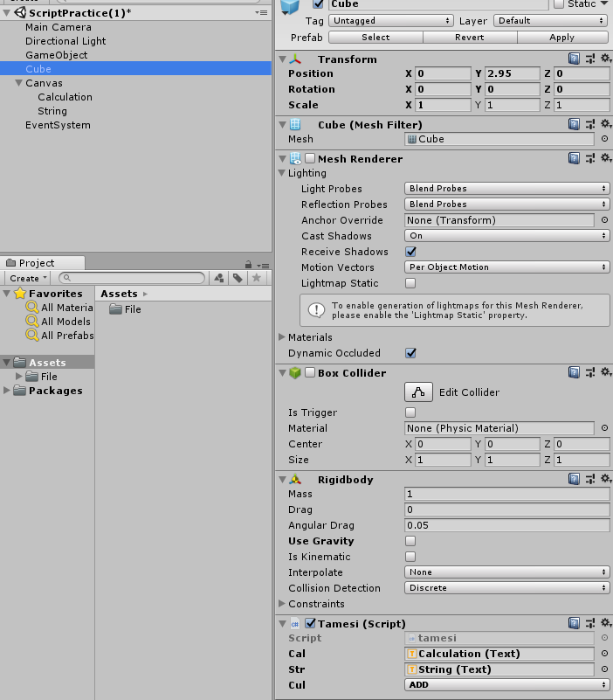The image size is (613, 700).
Task: Open Mesh Filter help reference icon
Action: [x=574, y=124]
